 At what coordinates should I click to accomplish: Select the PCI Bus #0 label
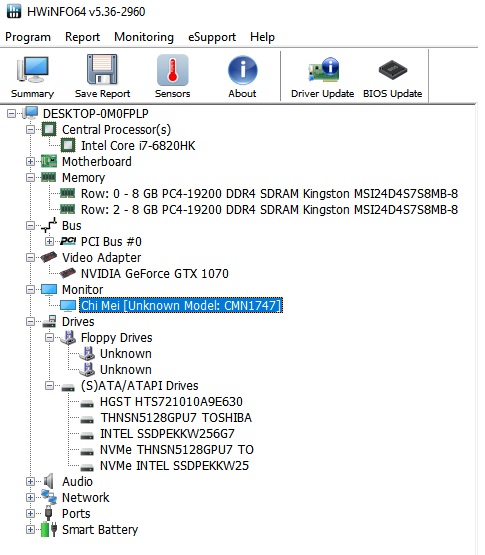pos(111,241)
